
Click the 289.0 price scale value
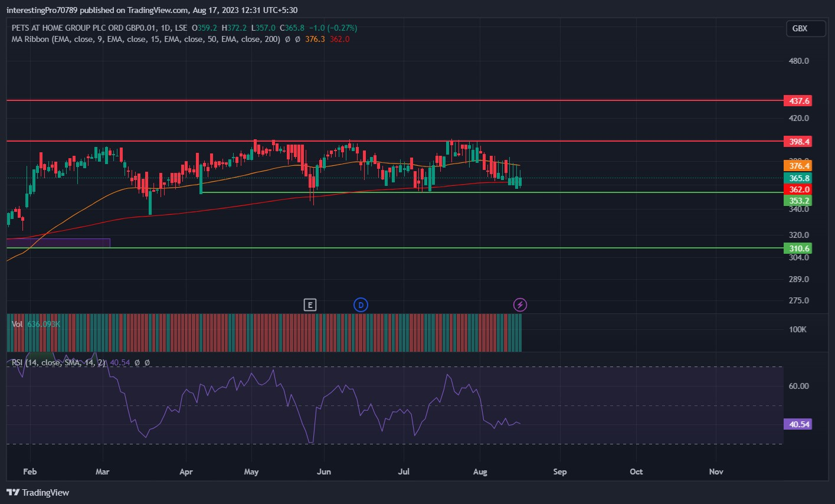(798, 279)
